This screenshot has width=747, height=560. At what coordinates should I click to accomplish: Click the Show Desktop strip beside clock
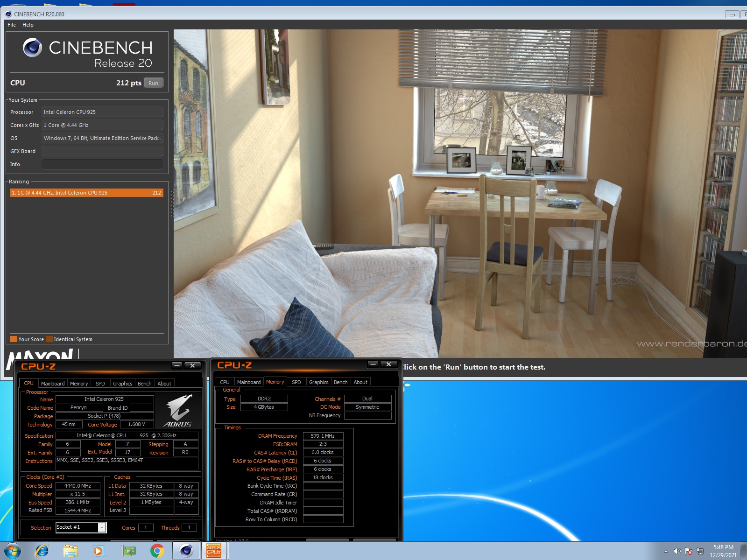[744, 551]
